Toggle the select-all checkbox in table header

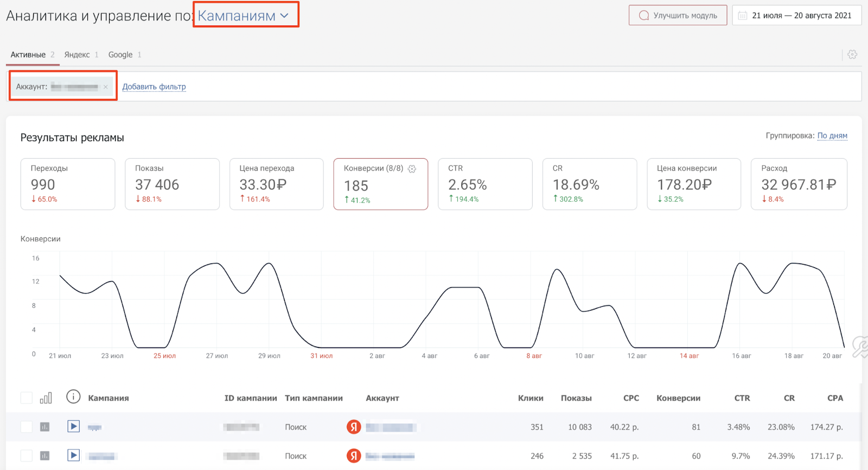click(x=26, y=398)
